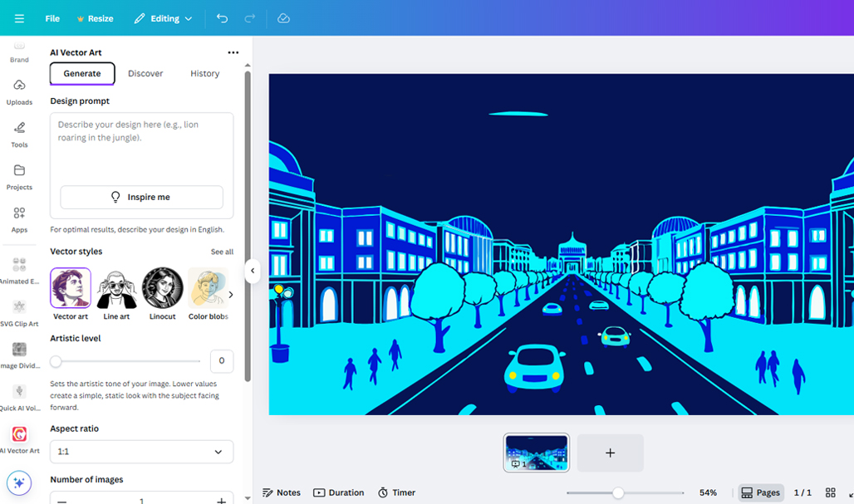Select the Tools icon in the sidebar
Image resolution: width=854 pixels, height=504 pixels.
(19, 135)
